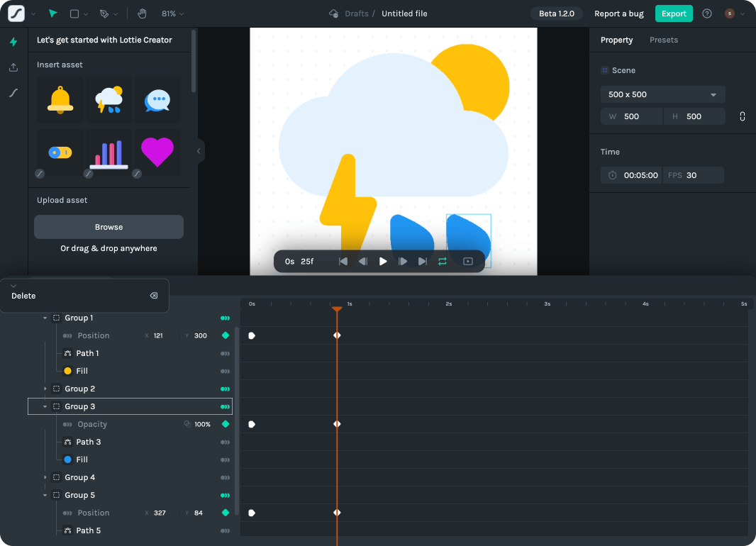Open the upload asset sidebar icon
This screenshot has width=756, height=546.
click(x=13, y=67)
